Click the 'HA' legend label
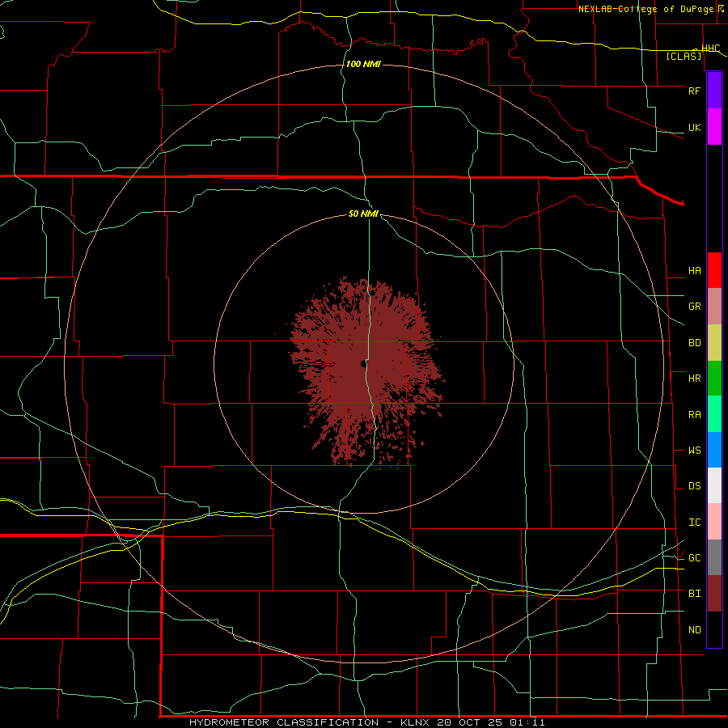The image size is (728, 728). coord(694,271)
